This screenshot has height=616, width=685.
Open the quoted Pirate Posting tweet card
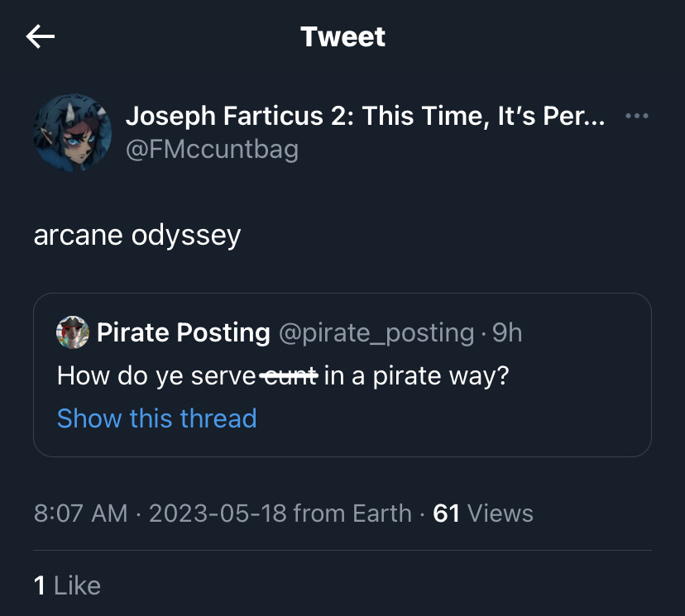pyautogui.click(x=342, y=375)
